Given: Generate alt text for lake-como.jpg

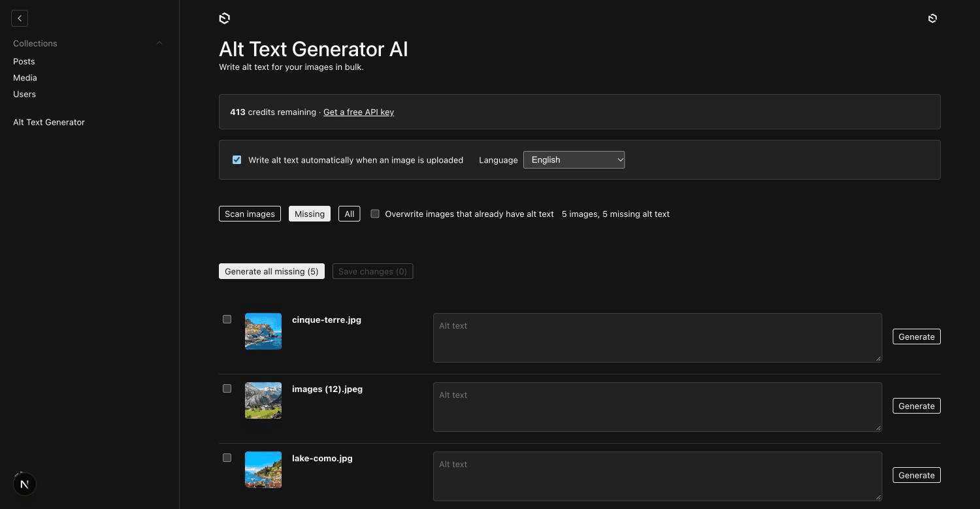Looking at the screenshot, I should coord(916,475).
